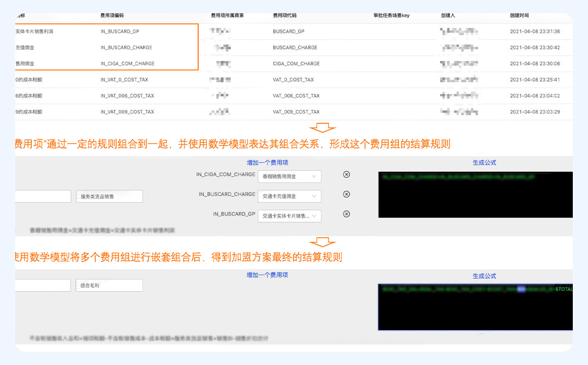Open the 香烟销售用佣金 dropdown
Image resolution: width=588 pixels, height=365 pixels.
pyautogui.click(x=289, y=176)
